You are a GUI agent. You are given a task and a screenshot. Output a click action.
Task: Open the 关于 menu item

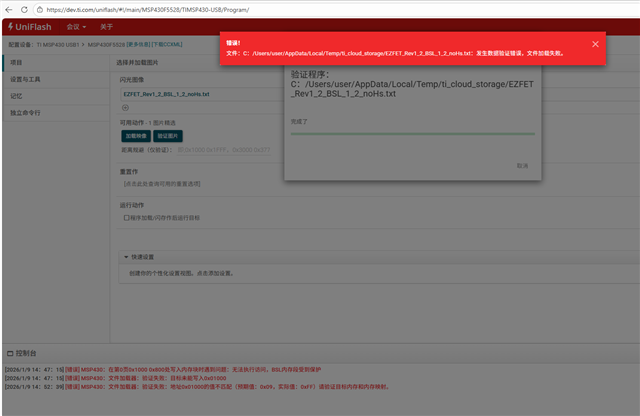pyautogui.click(x=106, y=27)
